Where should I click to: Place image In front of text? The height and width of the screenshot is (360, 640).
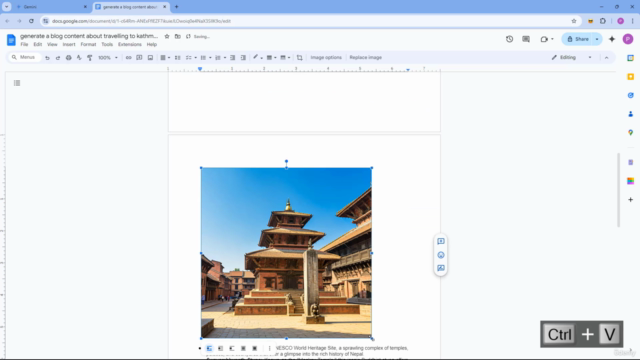pos(255,349)
